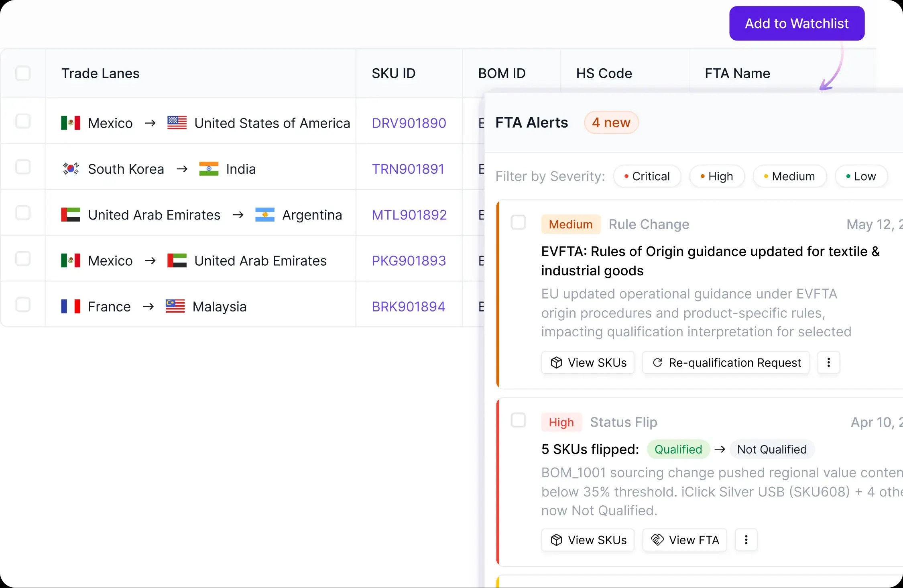Viewport: 903px width, 588px height.
Task: Open SKU link BRK901894
Action: tap(408, 306)
